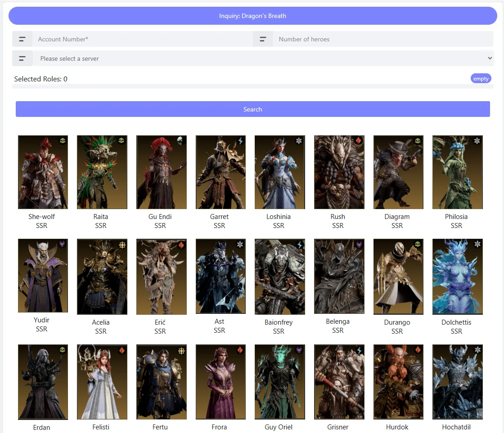Click the lightning badge on Grisner's card
Screen dimensions: 504x433
(360, 350)
